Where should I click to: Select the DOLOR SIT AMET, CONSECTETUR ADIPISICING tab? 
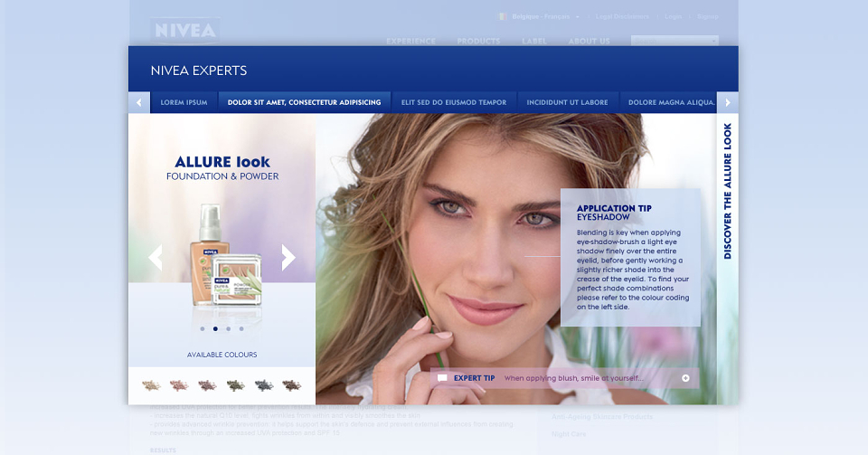pos(305,102)
